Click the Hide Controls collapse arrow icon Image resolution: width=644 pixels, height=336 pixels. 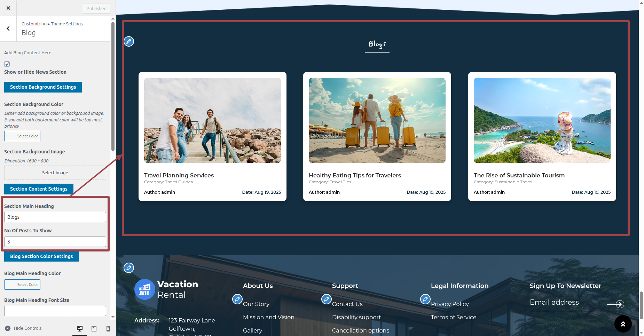pos(8,328)
